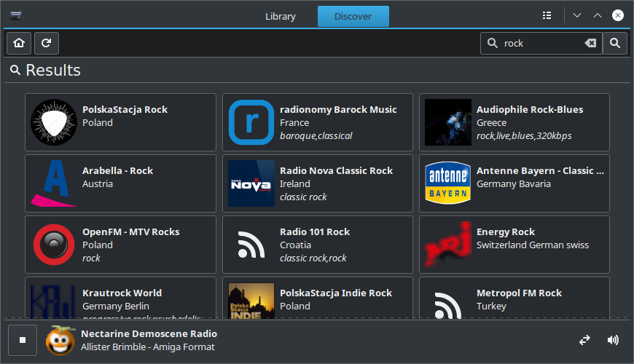
Task: Toggle the shuffle/repeat arrows icon
Action: tap(584, 340)
